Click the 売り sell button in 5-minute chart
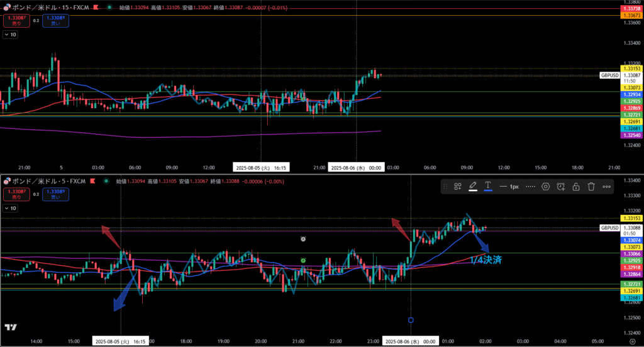Image resolution: width=644 pixels, height=347 pixels. [x=16, y=194]
